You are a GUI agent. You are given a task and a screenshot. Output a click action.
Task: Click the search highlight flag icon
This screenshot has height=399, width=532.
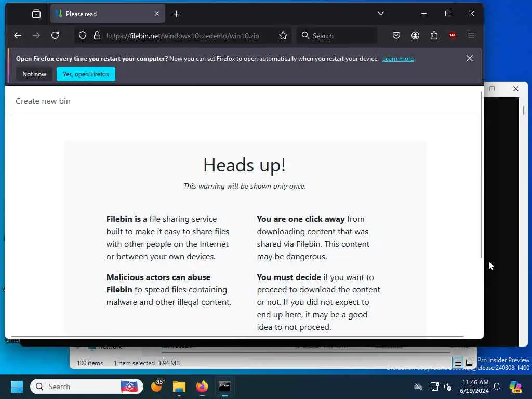pos(129,387)
